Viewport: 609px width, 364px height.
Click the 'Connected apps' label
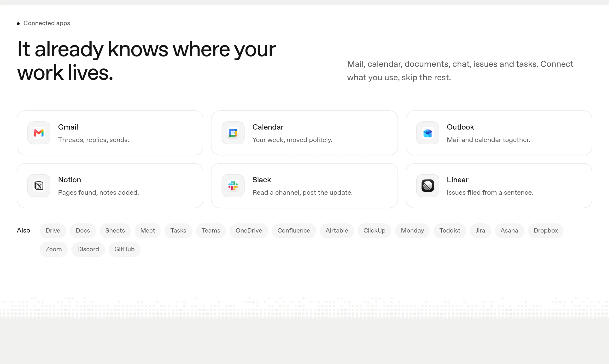point(47,23)
